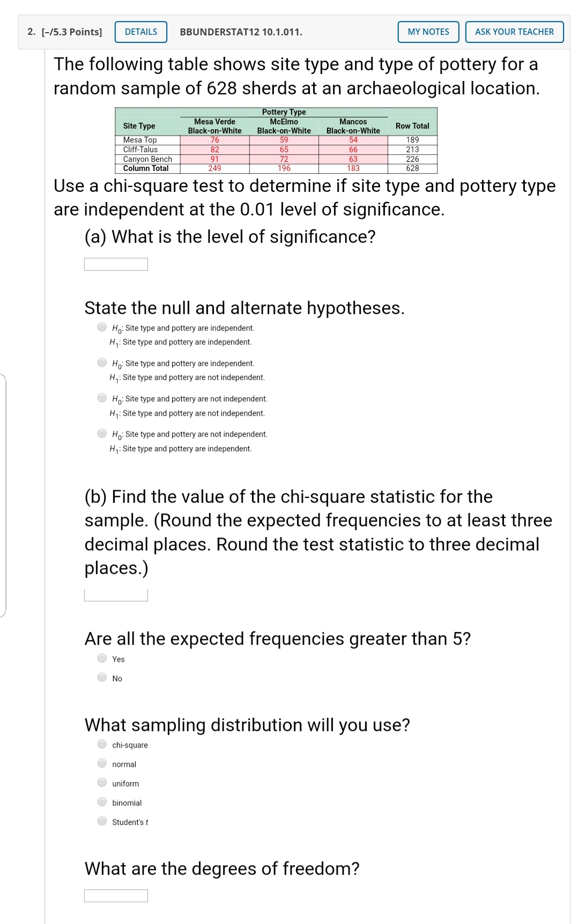Click the pottery data table
This screenshot has height=924, width=579.
click(x=276, y=140)
